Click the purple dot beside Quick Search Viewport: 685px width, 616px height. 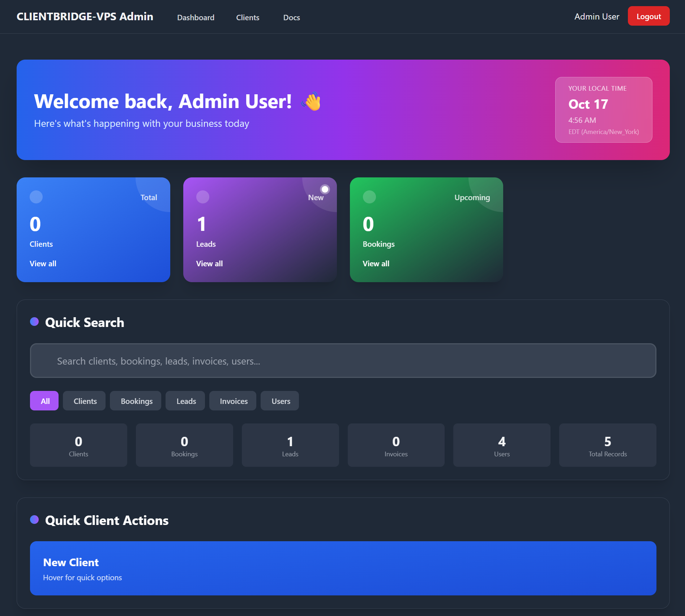pyautogui.click(x=35, y=322)
